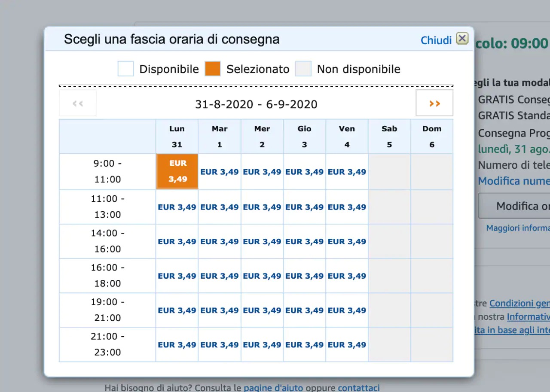Open the Maggiori informazioni link

(x=518, y=228)
